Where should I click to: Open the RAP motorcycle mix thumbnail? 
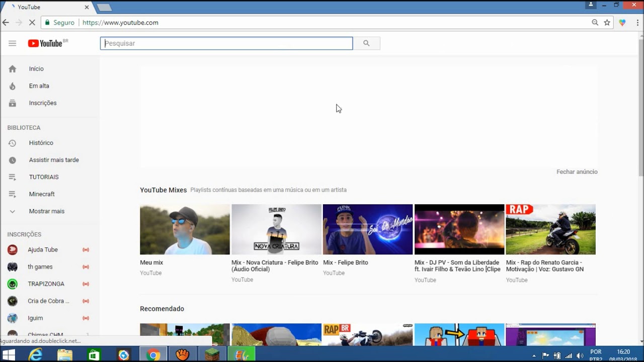(x=551, y=229)
